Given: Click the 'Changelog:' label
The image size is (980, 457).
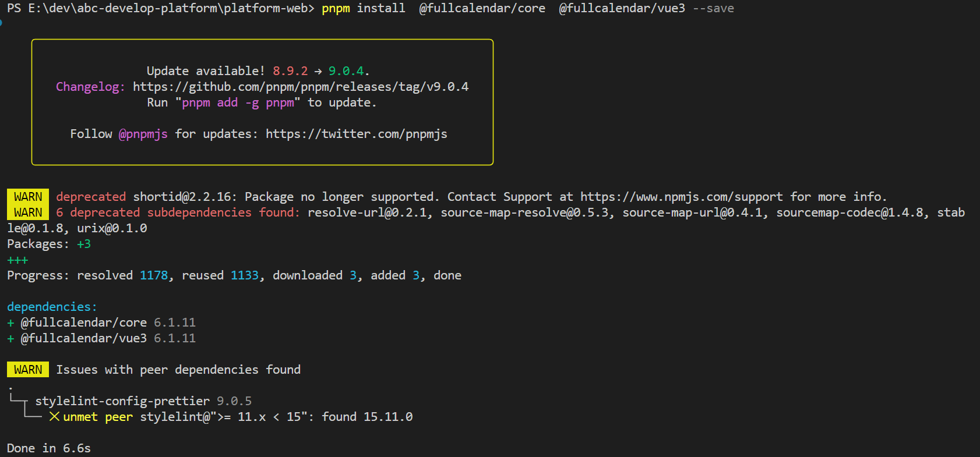Looking at the screenshot, I should click(90, 87).
